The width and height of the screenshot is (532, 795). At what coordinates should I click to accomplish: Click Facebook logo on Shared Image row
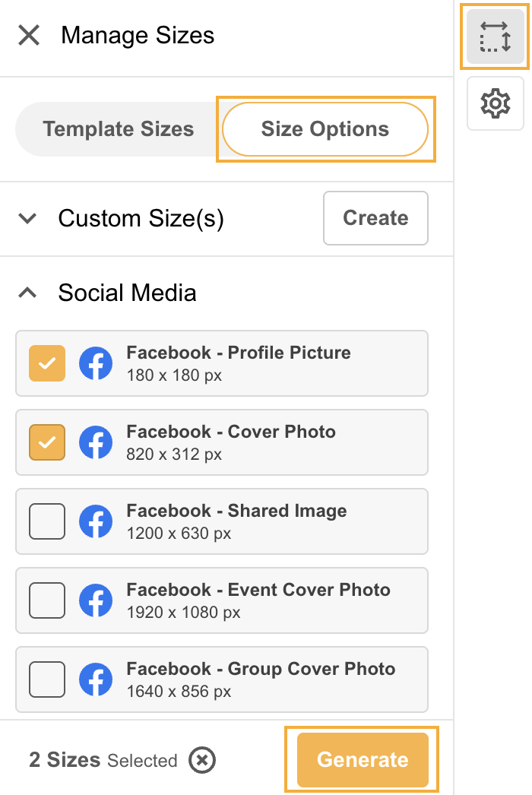click(96, 521)
